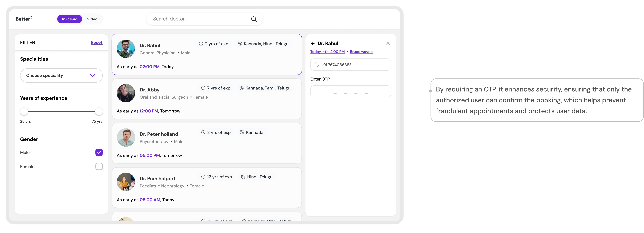Click the back arrow beside Dr. Rahul

tap(313, 44)
